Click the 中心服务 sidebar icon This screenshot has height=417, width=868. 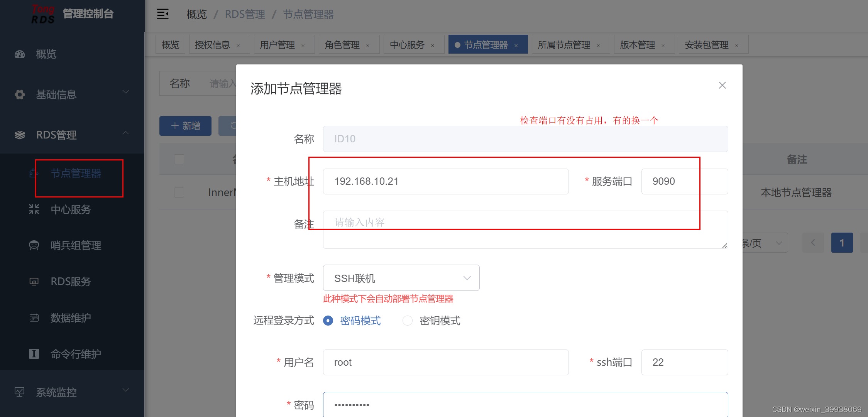pyautogui.click(x=34, y=209)
